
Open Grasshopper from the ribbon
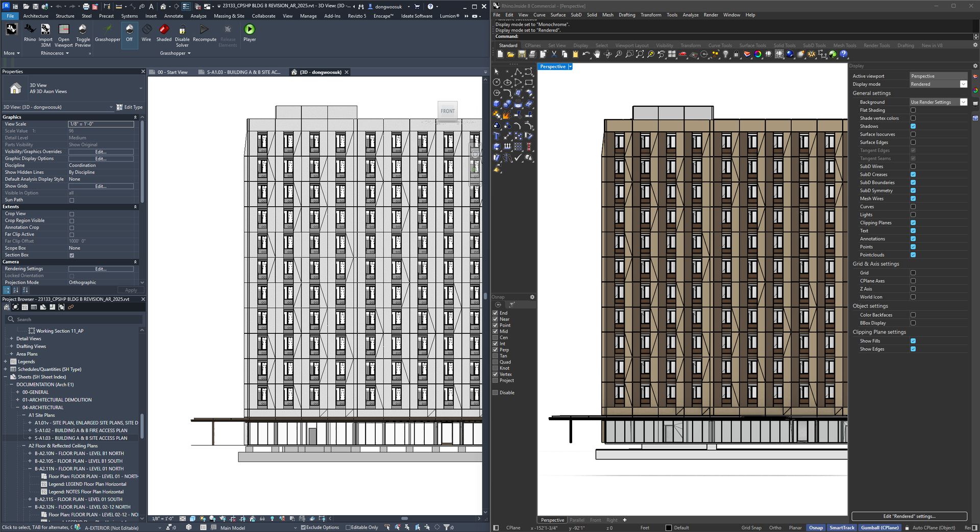[108, 30]
